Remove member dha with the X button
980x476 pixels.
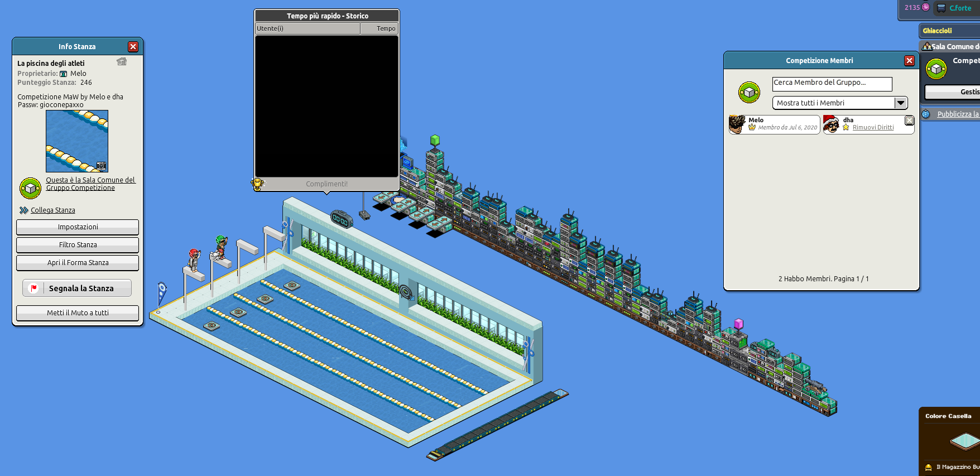click(909, 121)
